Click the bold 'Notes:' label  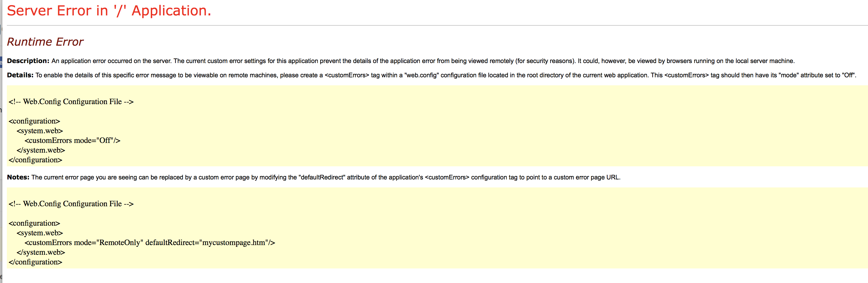18,177
